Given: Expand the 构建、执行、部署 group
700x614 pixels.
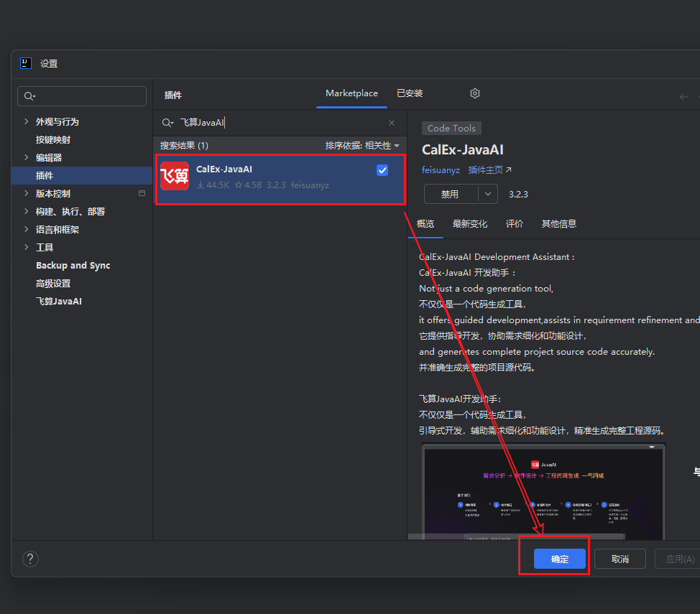Looking at the screenshot, I should coord(27,211).
